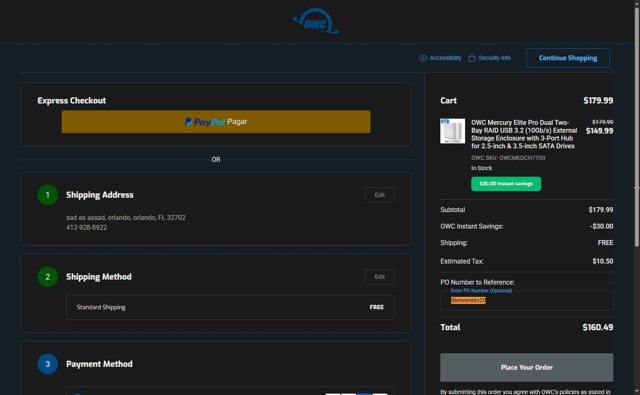This screenshot has width=640, height=395.
Task: Click the Subtotal label
Action: coord(453,210)
